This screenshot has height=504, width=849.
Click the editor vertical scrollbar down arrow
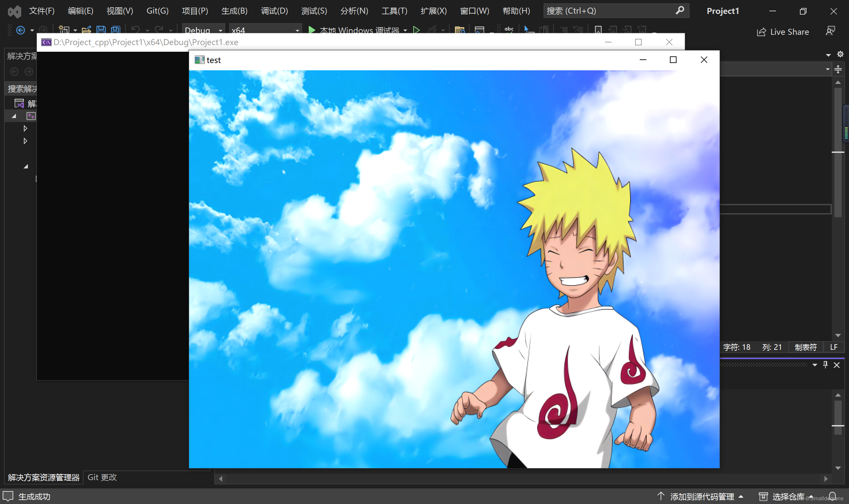pos(838,335)
